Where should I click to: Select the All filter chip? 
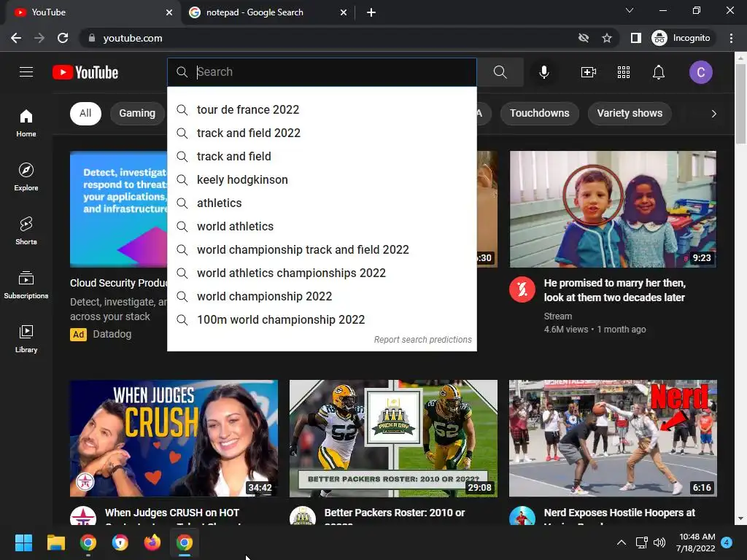[x=85, y=113]
